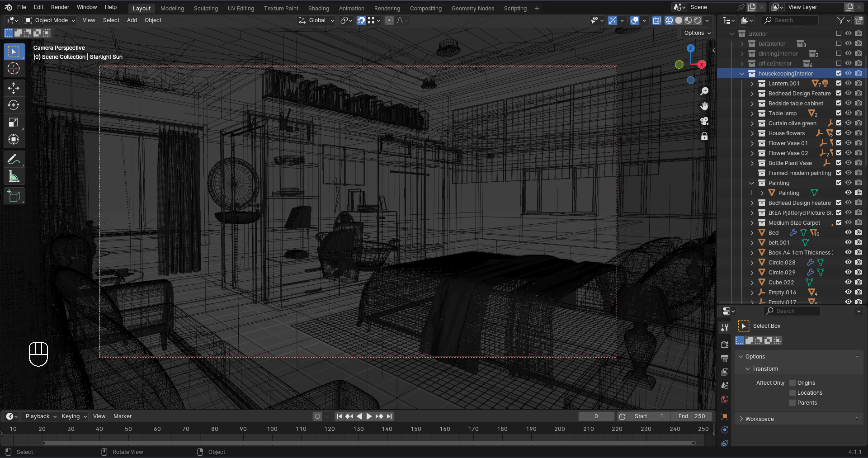Switch to rendered viewport shading
Image resolution: width=868 pixels, height=458 pixels.
tap(698, 20)
